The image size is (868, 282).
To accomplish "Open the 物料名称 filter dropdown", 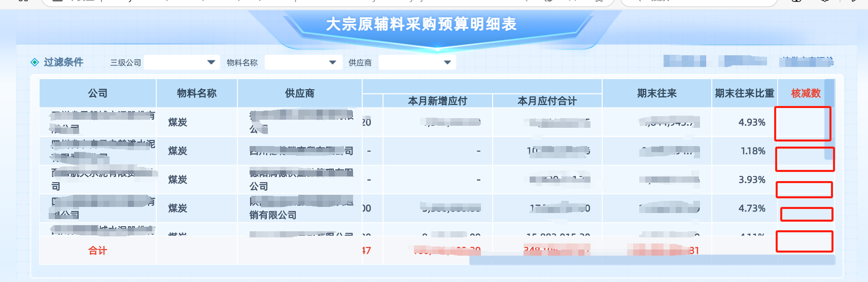I will [303, 62].
